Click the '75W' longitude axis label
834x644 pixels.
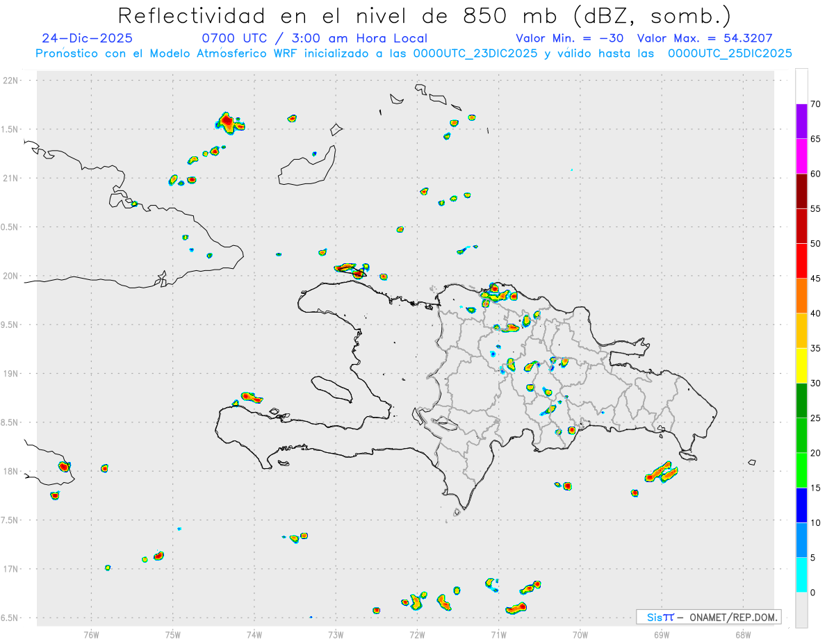pos(173,634)
